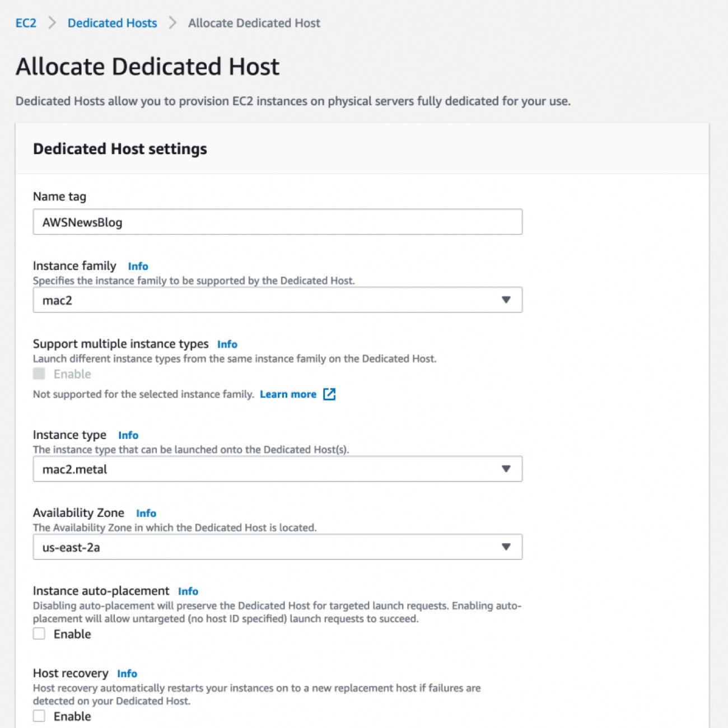728x728 pixels.
Task: Enable Host recovery checkbox
Action: point(39,716)
